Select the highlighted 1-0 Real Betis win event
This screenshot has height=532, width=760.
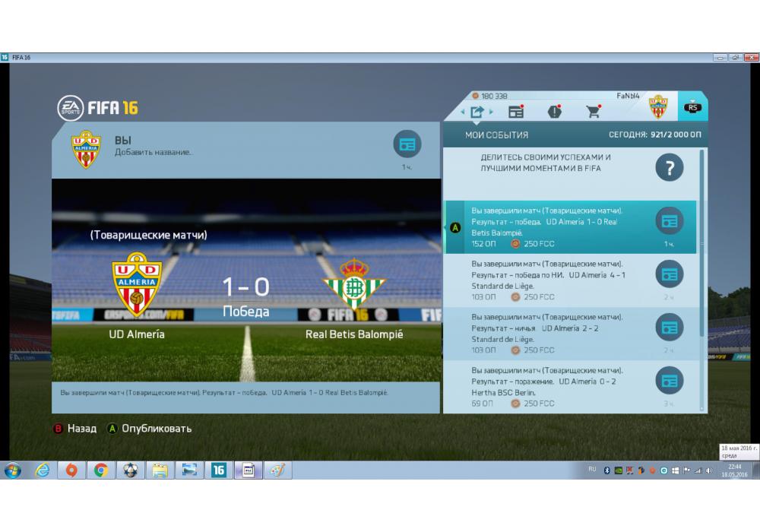click(x=570, y=227)
